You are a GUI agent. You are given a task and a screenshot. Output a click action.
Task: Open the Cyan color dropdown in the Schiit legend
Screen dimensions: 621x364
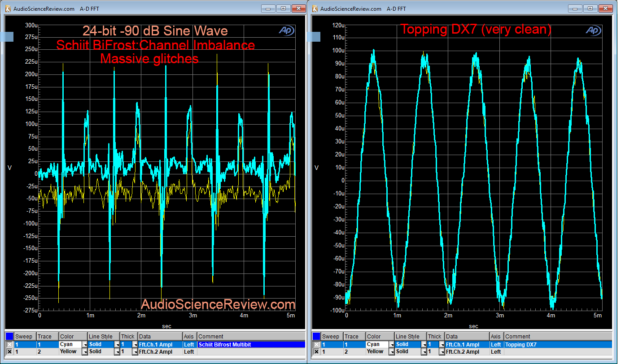[84, 344]
